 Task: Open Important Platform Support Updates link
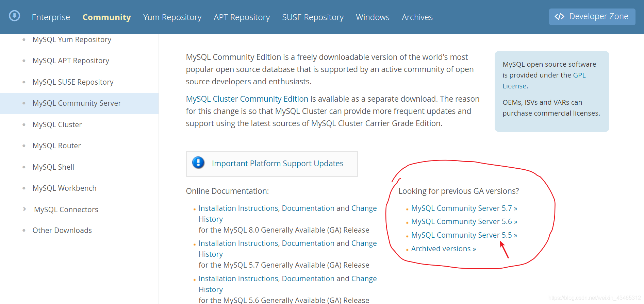coord(278,164)
